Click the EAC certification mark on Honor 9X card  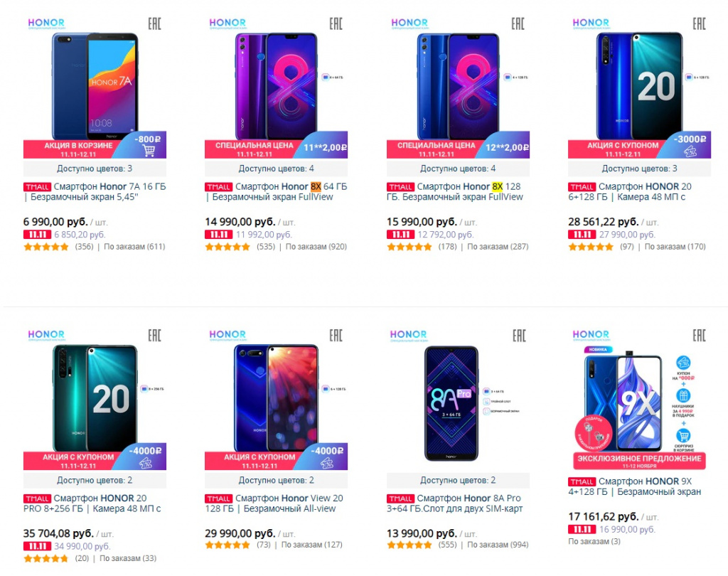(x=699, y=336)
